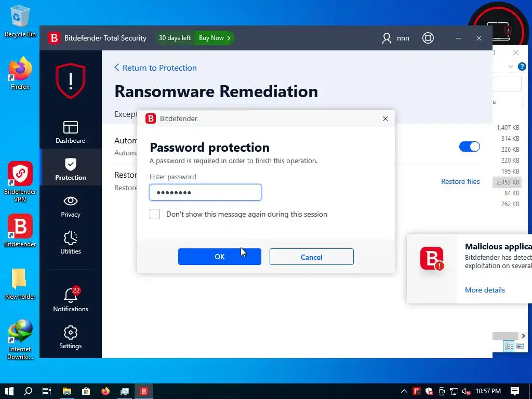Screen dimensions: 532x399
Task: Select the 1,407 KB row in background window
Action: 508,128
